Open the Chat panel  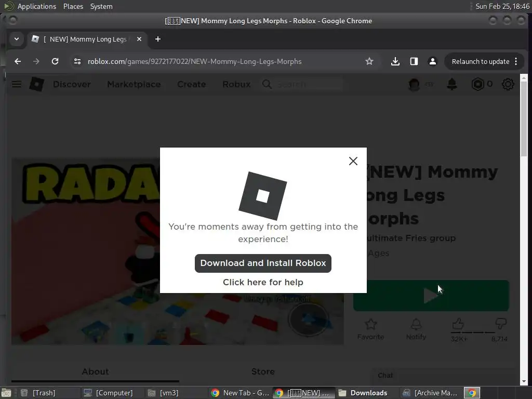(445, 375)
